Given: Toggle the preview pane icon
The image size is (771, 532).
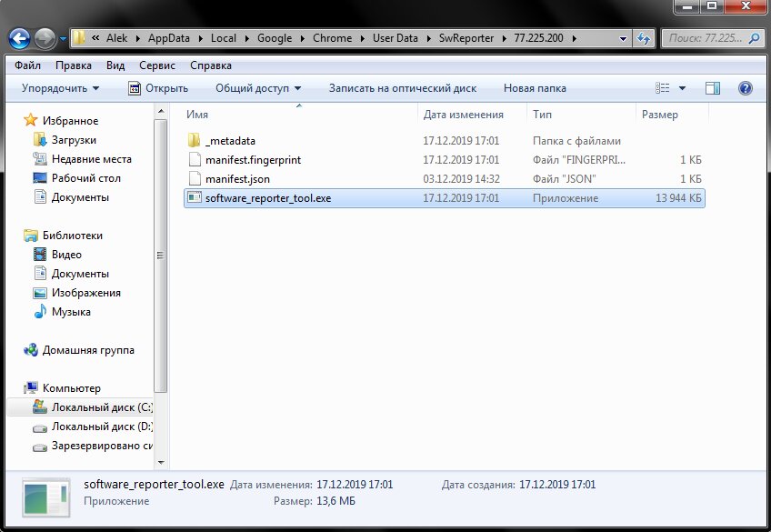Looking at the screenshot, I should [x=713, y=88].
